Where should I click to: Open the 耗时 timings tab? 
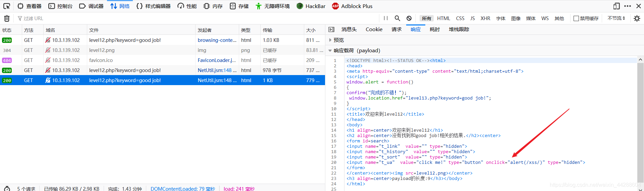pos(435,29)
